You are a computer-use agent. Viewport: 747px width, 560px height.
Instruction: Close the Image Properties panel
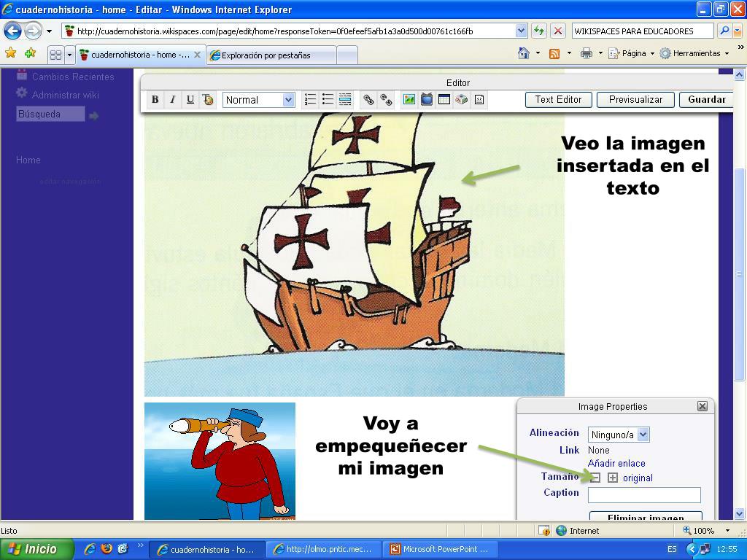(x=703, y=406)
